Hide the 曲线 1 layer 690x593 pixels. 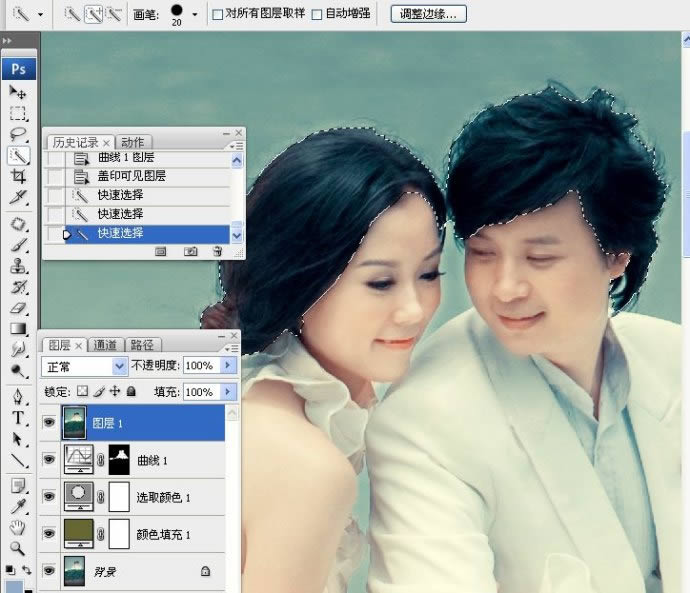[48, 459]
